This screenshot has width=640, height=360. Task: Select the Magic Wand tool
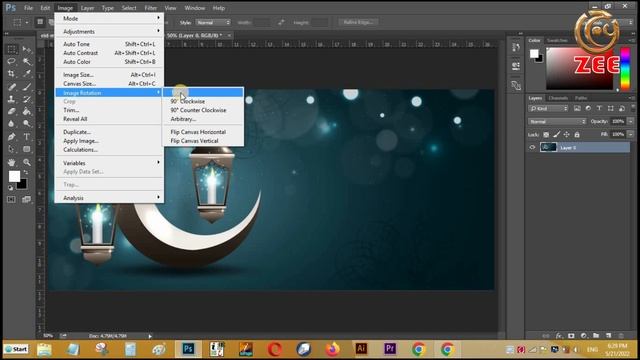click(x=27, y=62)
